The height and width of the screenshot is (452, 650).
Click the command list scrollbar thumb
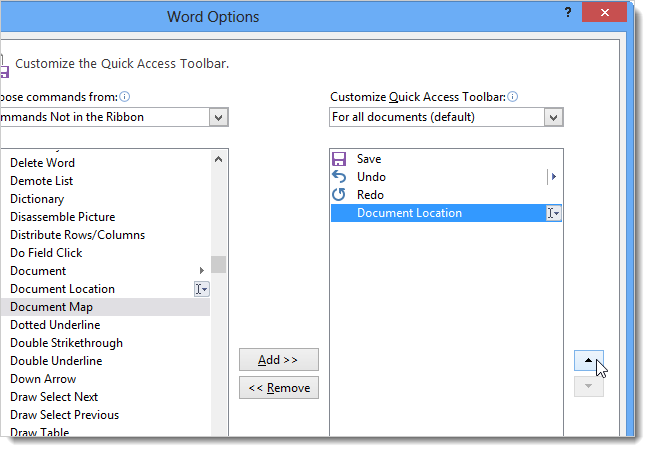pos(218,265)
